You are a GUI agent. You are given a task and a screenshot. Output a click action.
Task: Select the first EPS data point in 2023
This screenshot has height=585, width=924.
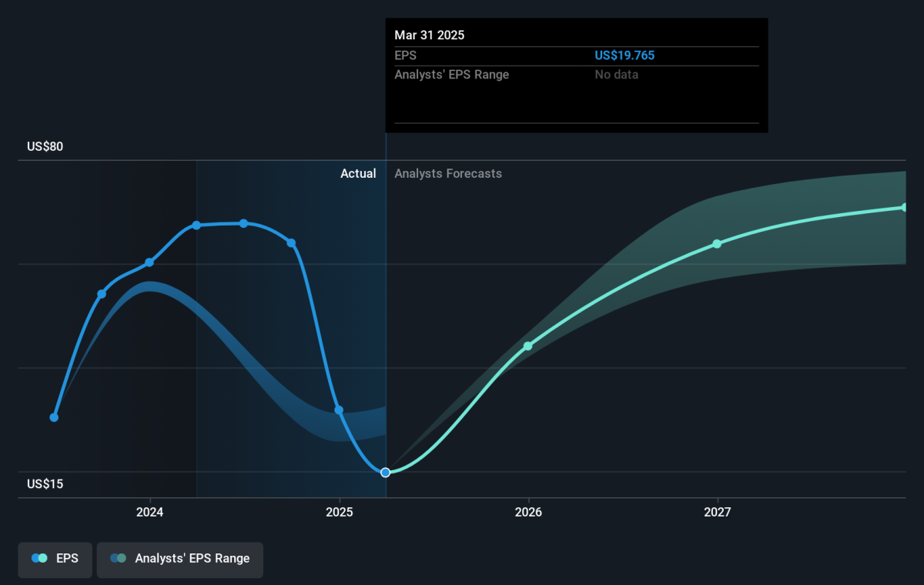pos(54,418)
